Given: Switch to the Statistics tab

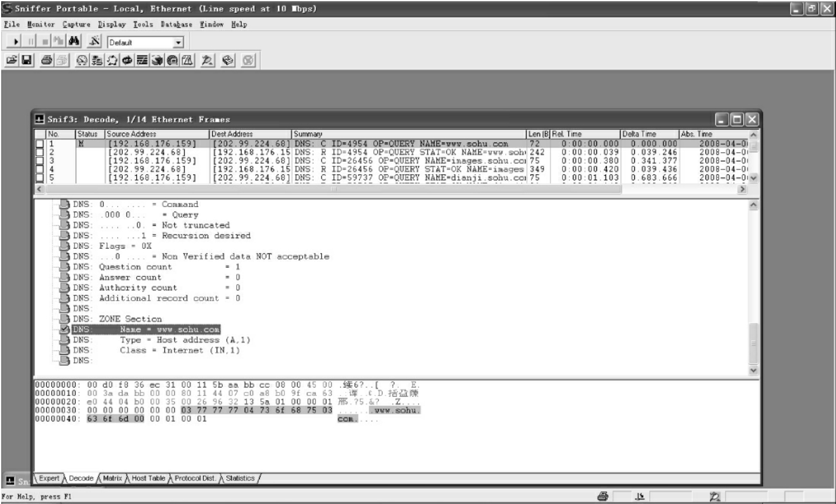Looking at the screenshot, I should pyautogui.click(x=240, y=478).
